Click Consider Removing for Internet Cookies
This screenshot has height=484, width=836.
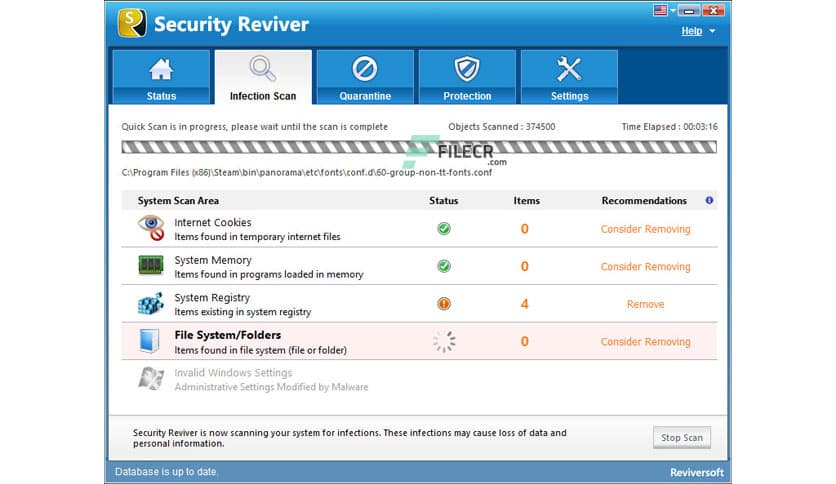645,229
